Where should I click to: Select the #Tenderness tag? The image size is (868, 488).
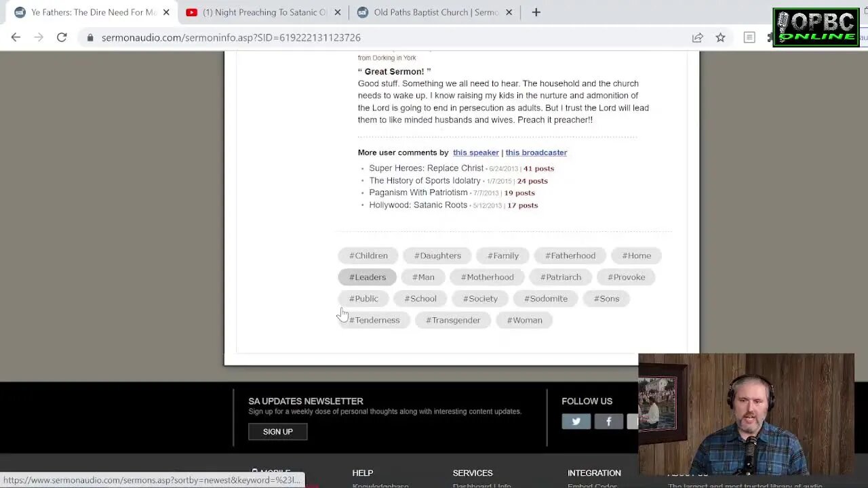374,320
